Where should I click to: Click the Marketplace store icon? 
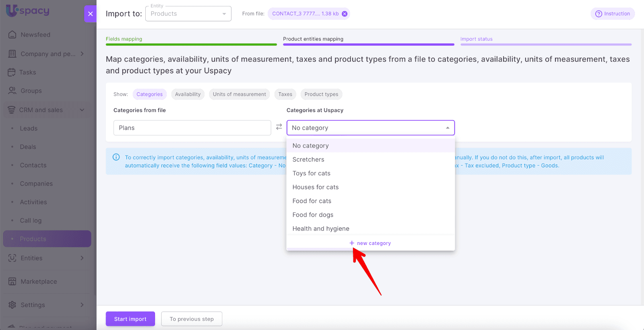(12, 281)
